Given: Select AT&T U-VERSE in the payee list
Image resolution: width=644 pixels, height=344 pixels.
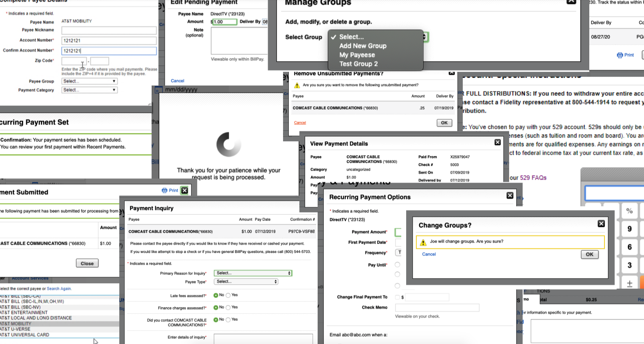Looking at the screenshot, I should [x=60, y=329].
